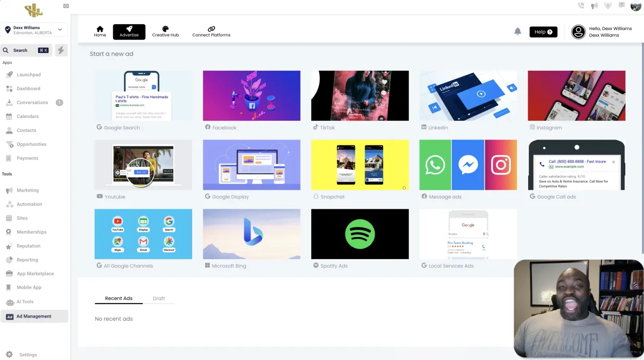The image size is (644, 360).
Task: Open the user avatar in the top corner
Action: (636, 6)
